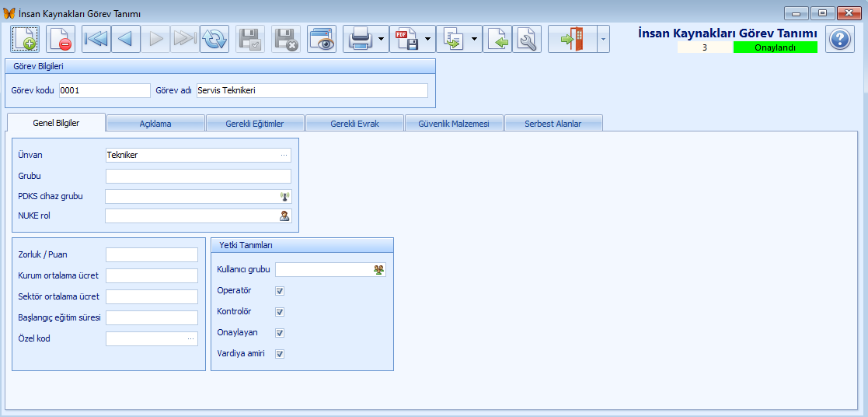The width and height of the screenshot is (868, 417).
Task: Click the ellipsis button in Ünvan field
Action: point(284,156)
